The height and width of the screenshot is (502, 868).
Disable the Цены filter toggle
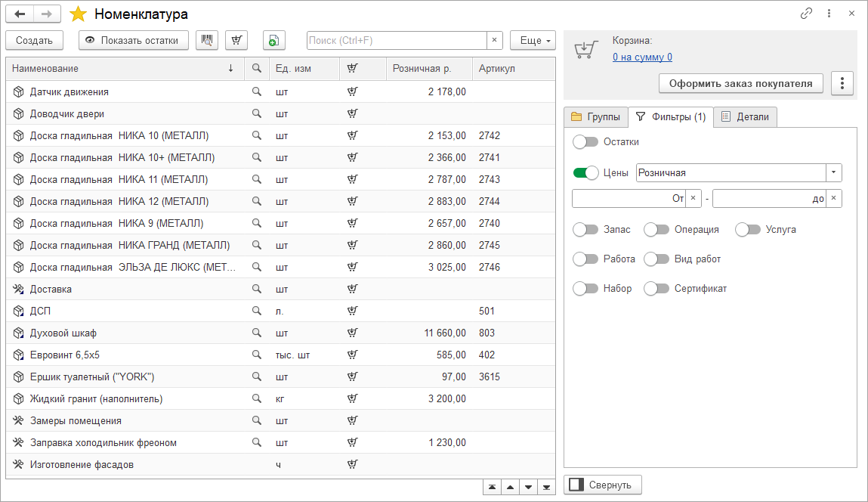585,173
